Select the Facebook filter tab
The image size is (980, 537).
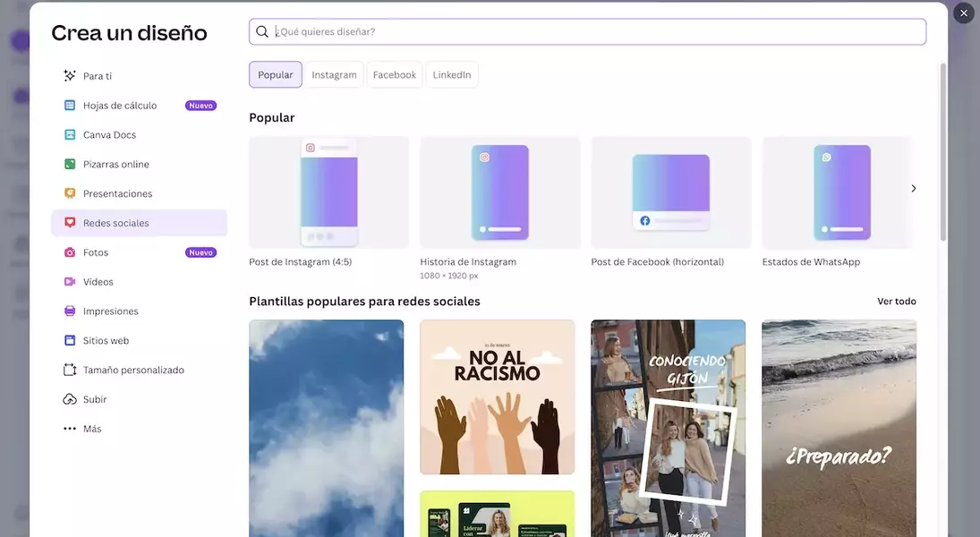click(395, 75)
